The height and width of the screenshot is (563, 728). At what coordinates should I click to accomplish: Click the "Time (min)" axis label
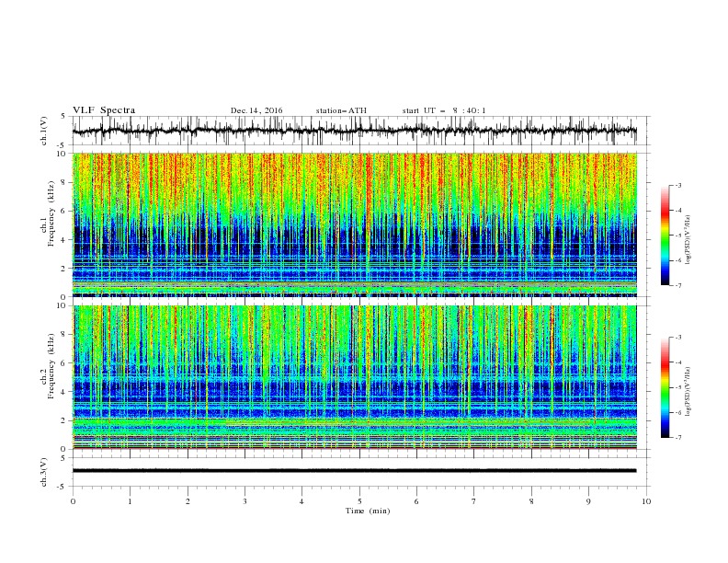point(368,511)
